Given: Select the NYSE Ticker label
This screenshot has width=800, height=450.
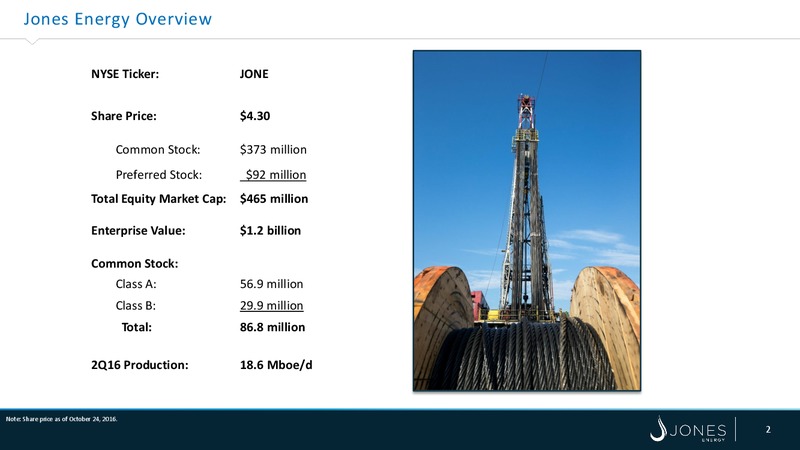Looking at the screenshot, I should pos(125,74).
